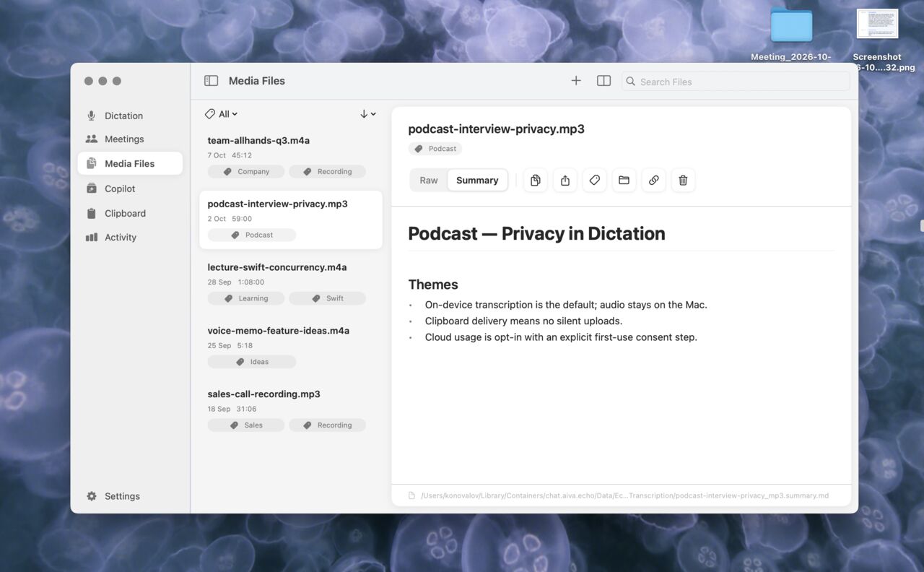Click the link icon in the summary toolbar
This screenshot has height=572, width=924.
654,180
